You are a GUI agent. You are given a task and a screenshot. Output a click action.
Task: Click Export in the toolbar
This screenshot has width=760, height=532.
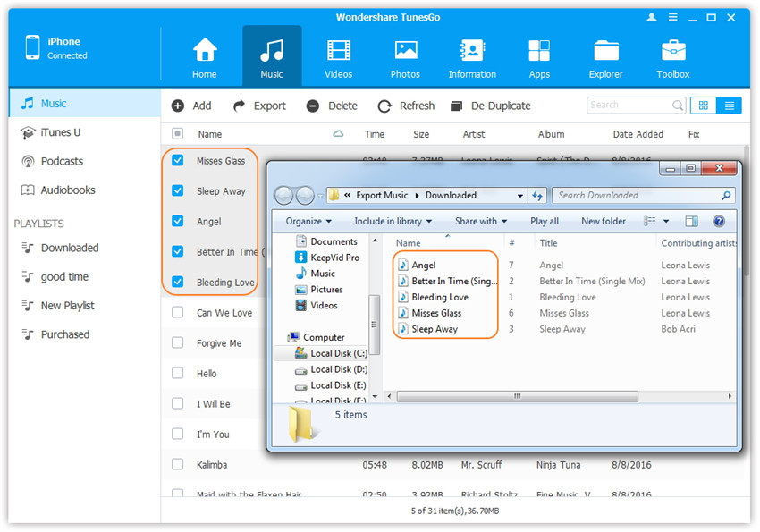[x=259, y=106]
